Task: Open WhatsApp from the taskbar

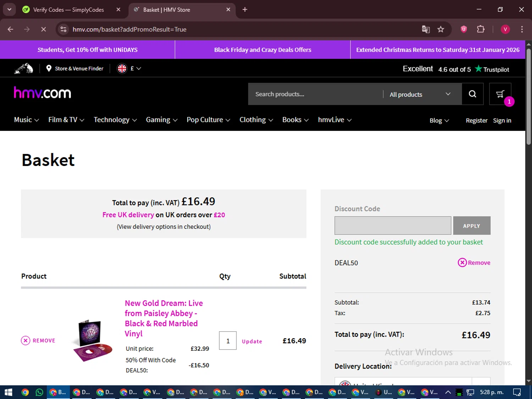Action: point(39,392)
